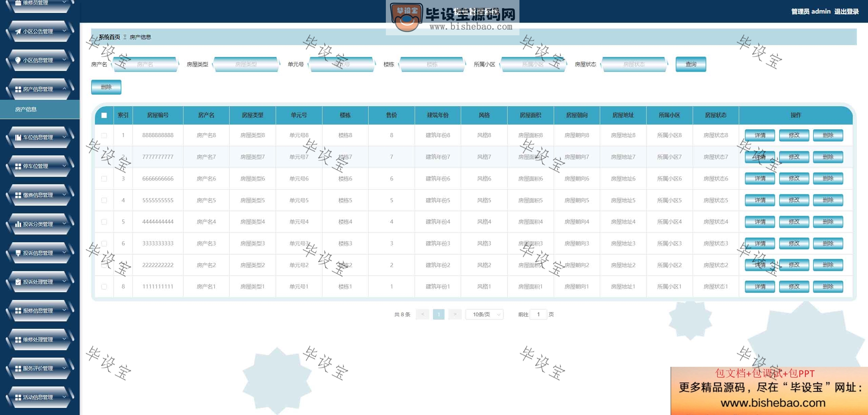Open 投诉处理管理 menu

(40, 282)
